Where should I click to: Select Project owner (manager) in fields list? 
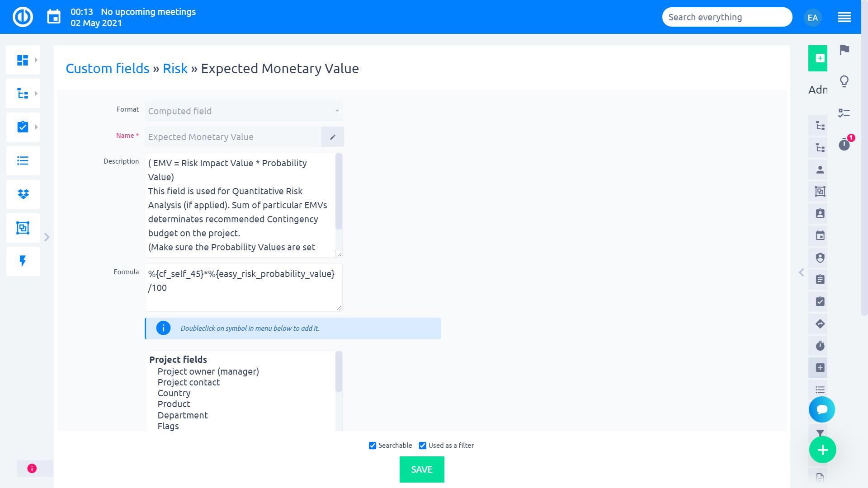pos(208,371)
